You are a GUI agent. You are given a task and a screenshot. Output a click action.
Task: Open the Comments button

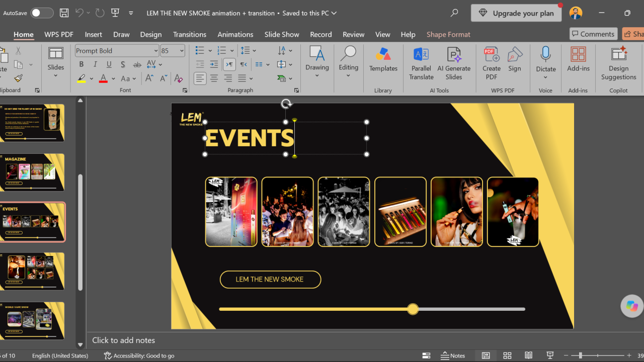(593, 34)
